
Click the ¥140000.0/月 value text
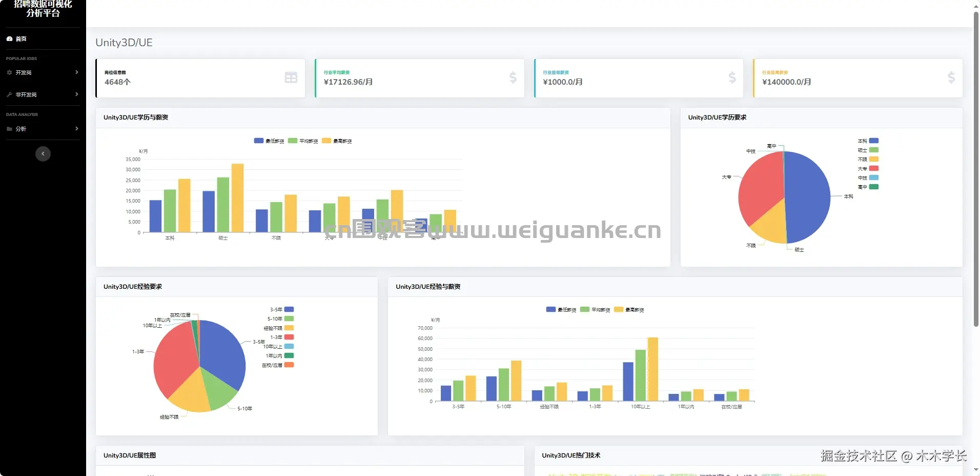coord(786,82)
